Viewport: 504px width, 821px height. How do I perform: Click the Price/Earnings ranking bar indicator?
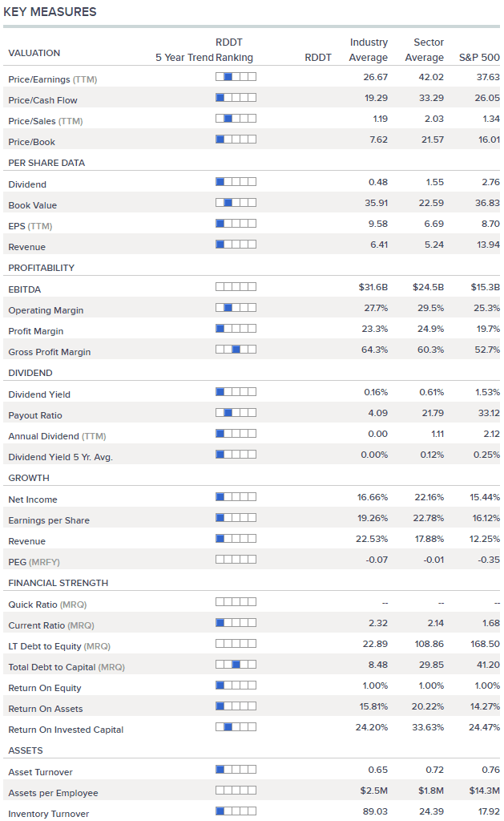coord(236,77)
